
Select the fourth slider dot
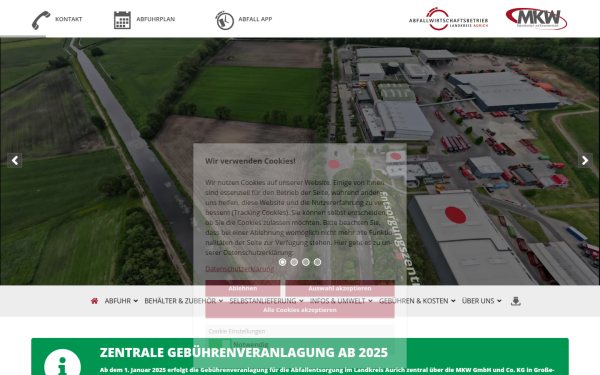[317, 262]
